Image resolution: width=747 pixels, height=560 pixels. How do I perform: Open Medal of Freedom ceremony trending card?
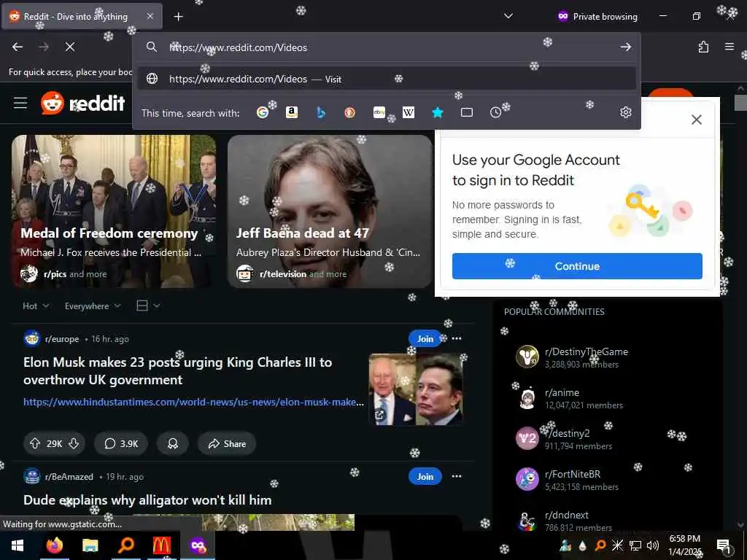[114, 211]
